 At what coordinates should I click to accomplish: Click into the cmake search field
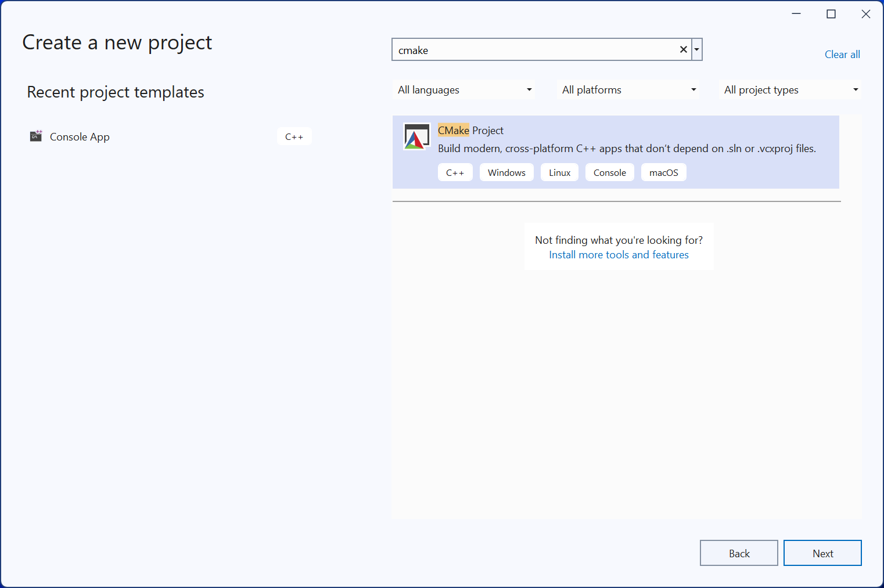[534, 50]
